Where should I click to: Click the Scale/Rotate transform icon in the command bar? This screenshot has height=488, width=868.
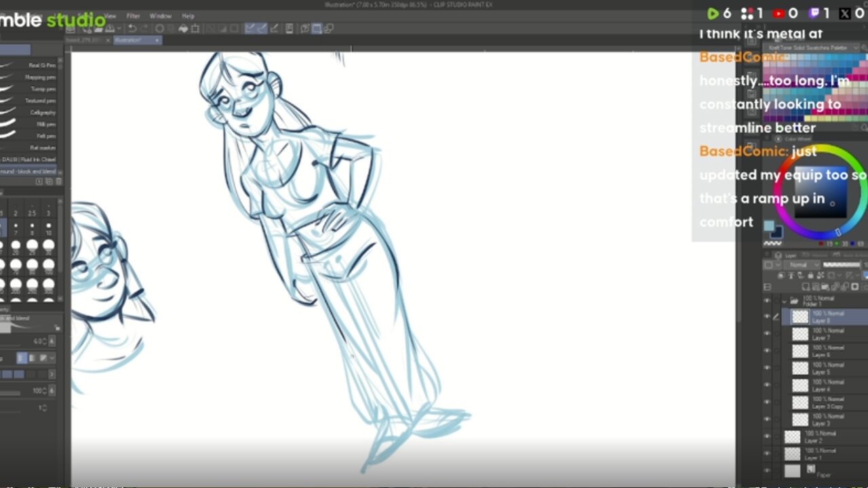(195, 28)
